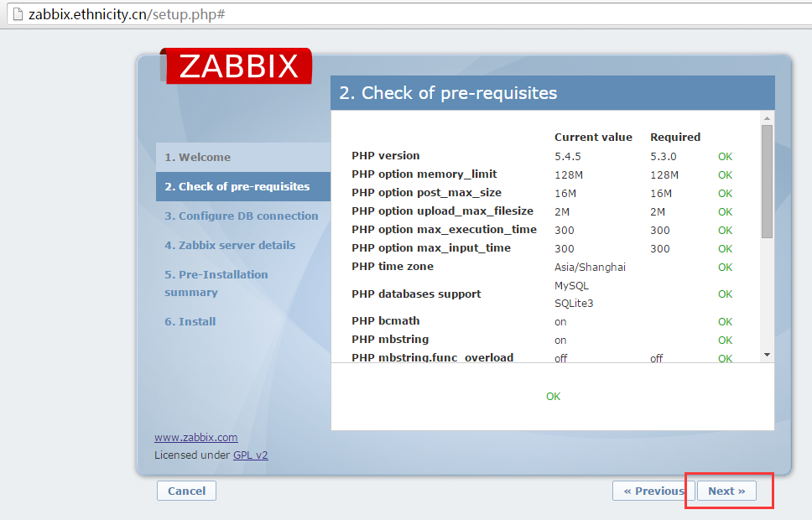Screen dimensions: 812x520
Task: Click the page icon in address bar
Action: tap(15, 15)
